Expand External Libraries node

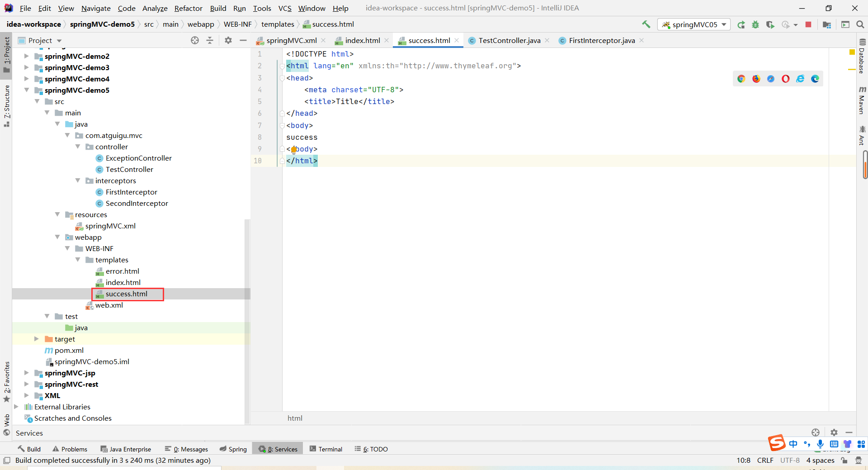(x=16, y=407)
